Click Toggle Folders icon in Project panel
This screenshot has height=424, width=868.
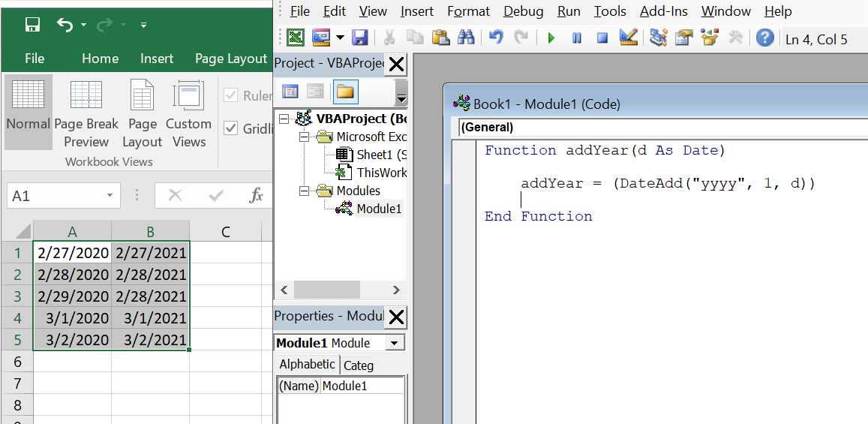point(345,92)
